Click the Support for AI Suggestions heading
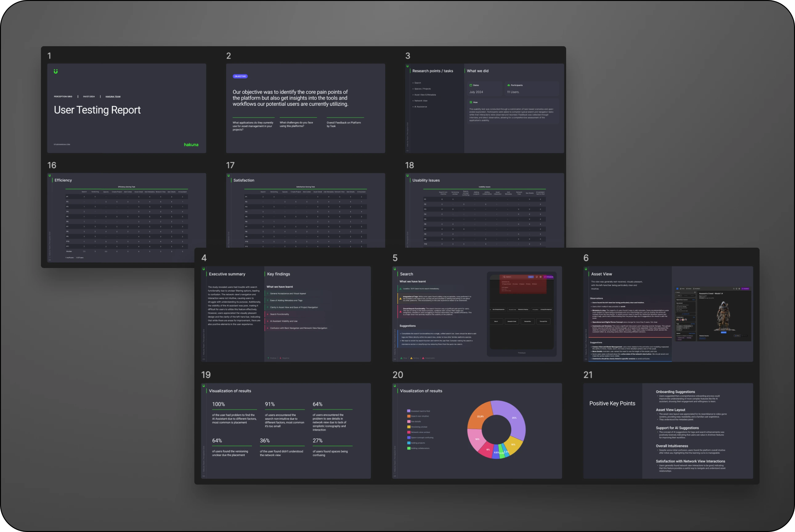The height and width of the screenshot is (532, 795). coord(677,428)
